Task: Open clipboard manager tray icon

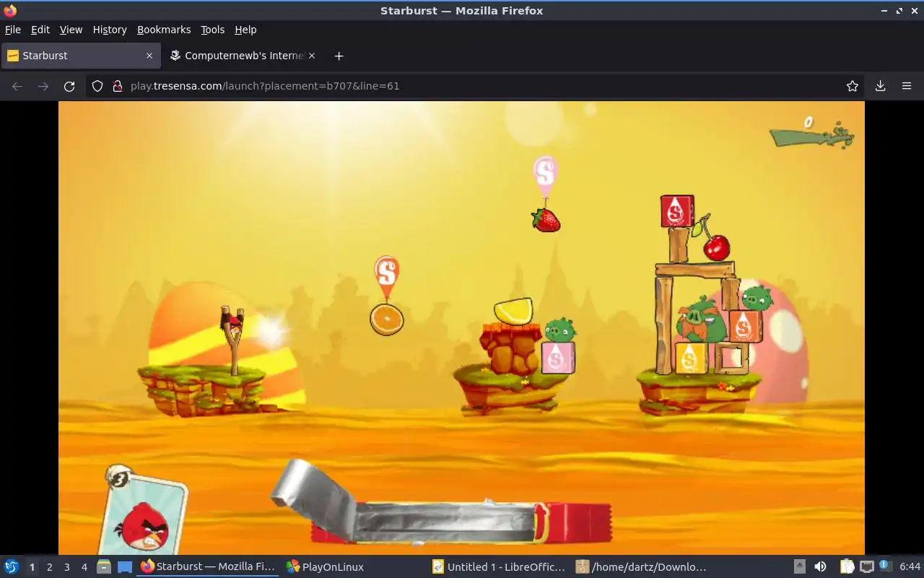Action: coord(847,567)
